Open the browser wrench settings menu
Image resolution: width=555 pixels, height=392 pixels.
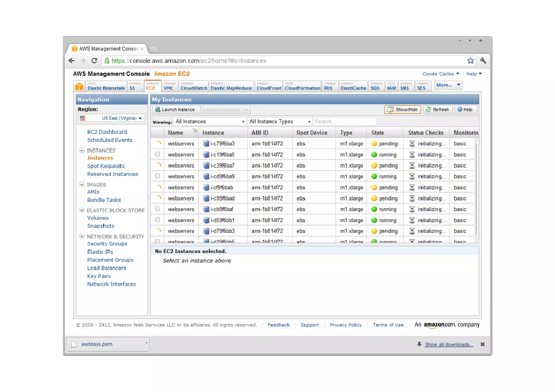(x=483, y=61)
